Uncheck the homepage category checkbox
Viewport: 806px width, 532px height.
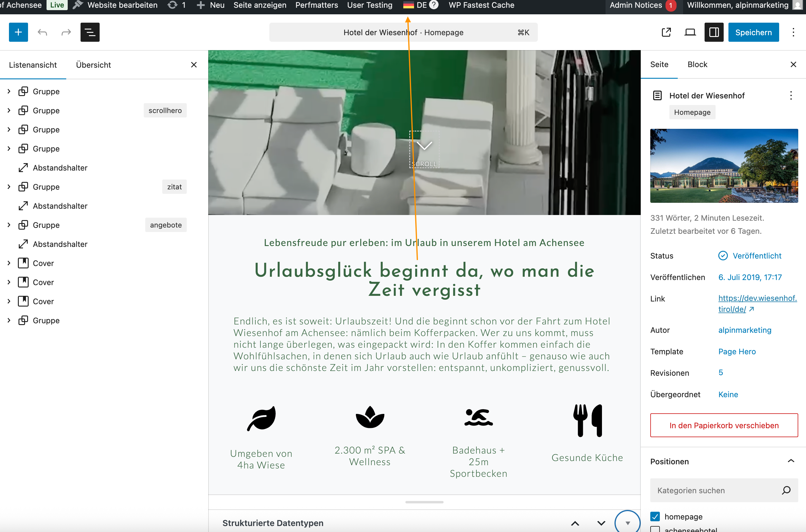point(655,516)
